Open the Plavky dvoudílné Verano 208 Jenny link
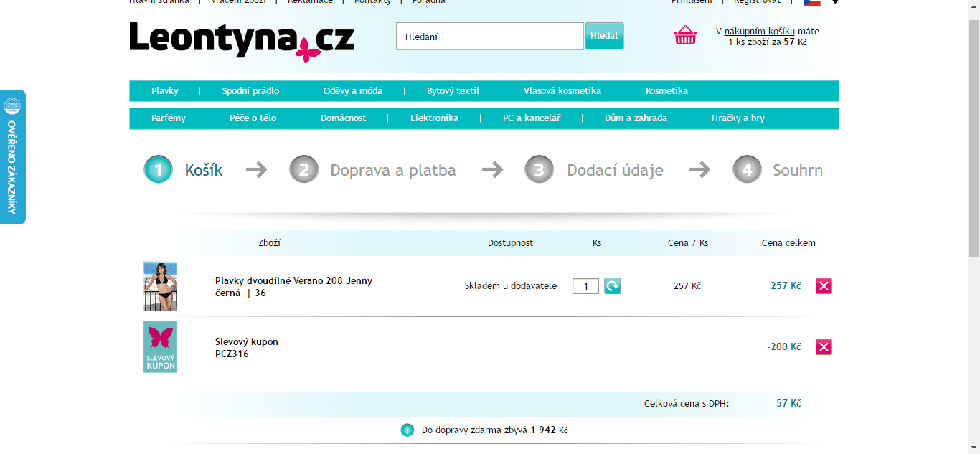This screenshot has height=454, width=980. [x=293, y=281]
